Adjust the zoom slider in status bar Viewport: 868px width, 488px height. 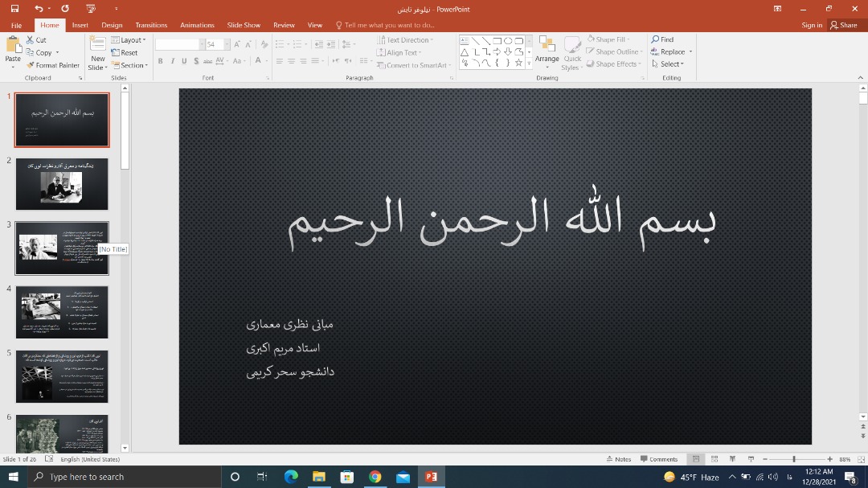click(x=794, y=459)
